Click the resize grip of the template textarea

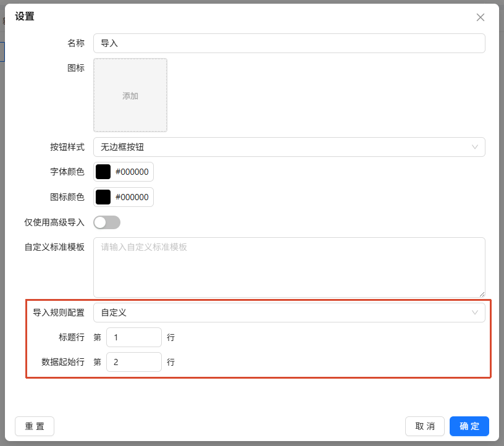(482, 294)
